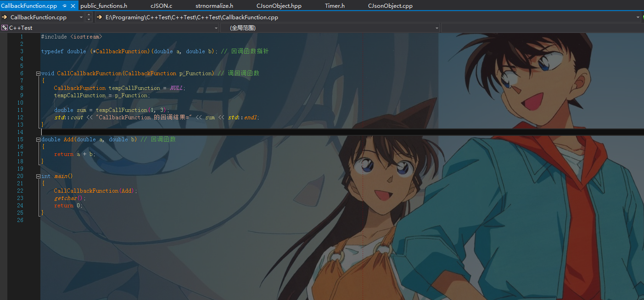Open the CJsonObject.cpp tab
The image size is (644, 300).
(390, 6)
